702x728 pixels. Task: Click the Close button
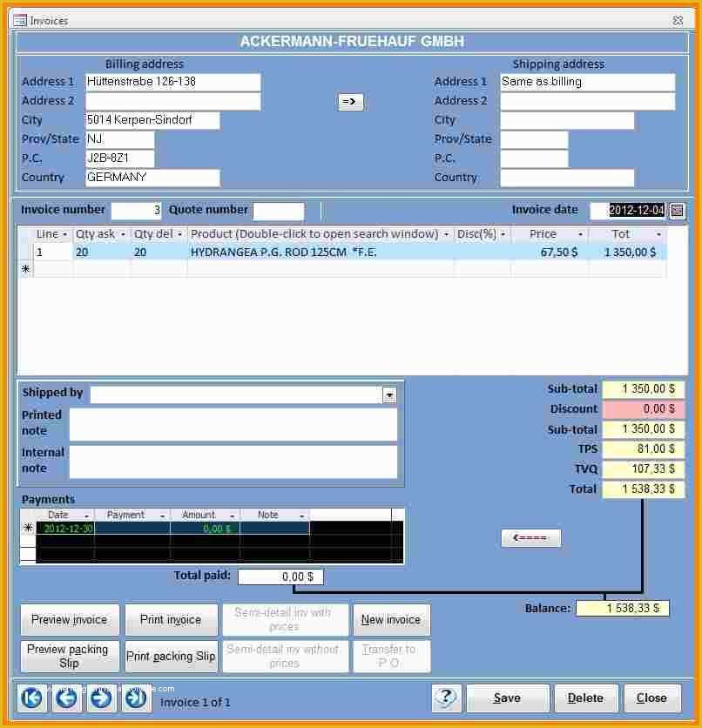tap(651, 698)
